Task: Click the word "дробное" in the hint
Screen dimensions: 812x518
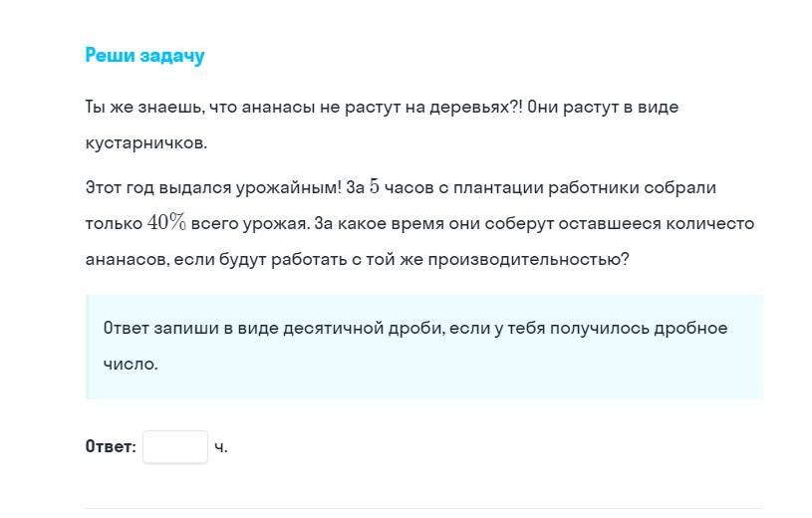Action: coord(690,328)
